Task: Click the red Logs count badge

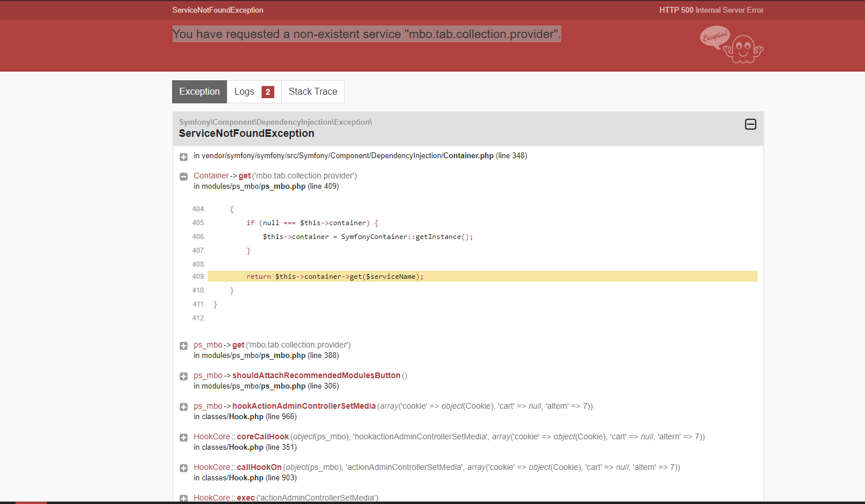Action: pyautogui.click(x=268, y=92)
